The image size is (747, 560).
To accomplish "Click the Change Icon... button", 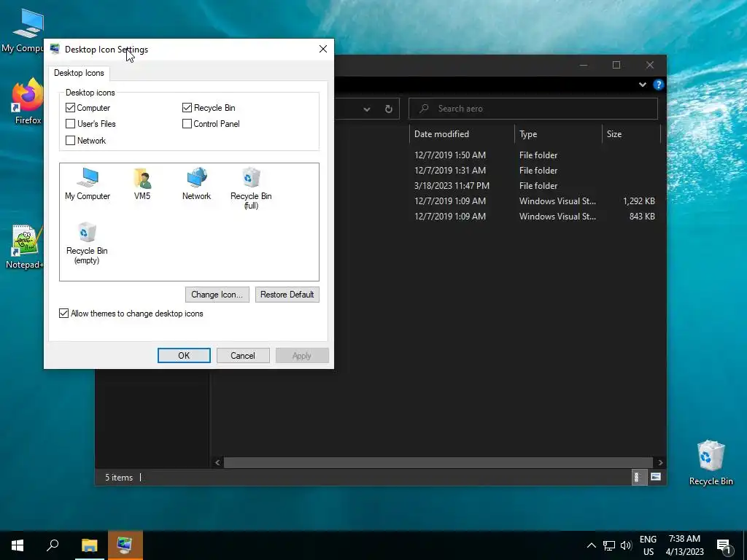I will 217,295.
